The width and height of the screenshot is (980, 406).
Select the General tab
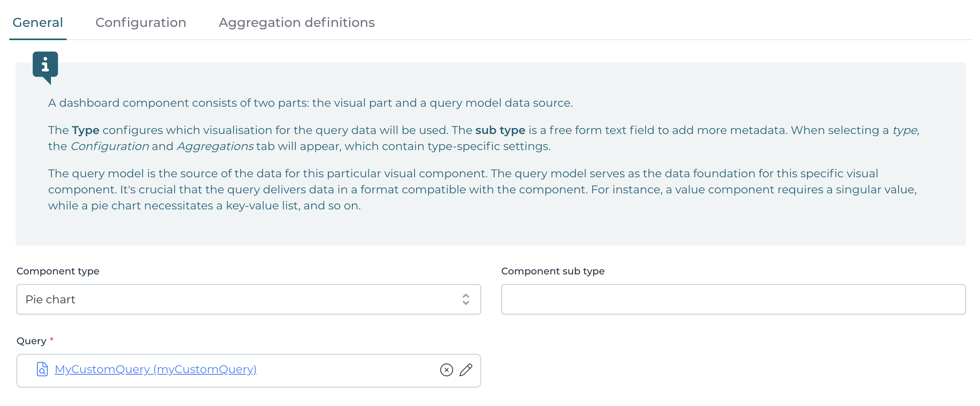(x=38, y=23)
